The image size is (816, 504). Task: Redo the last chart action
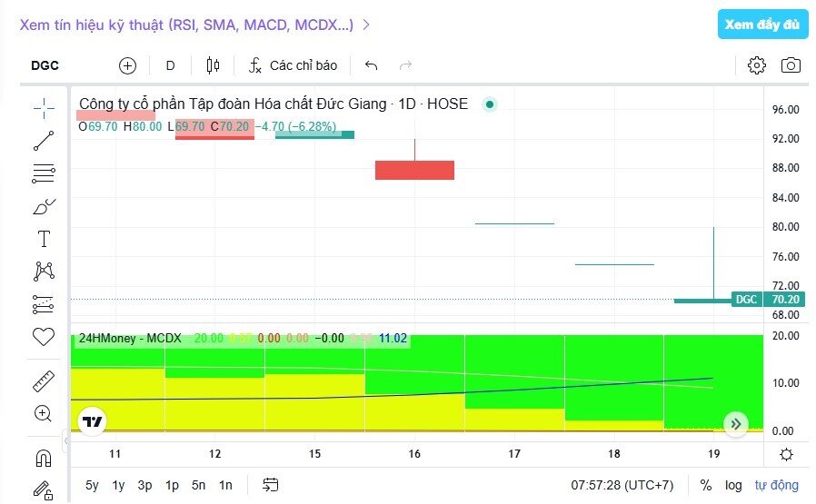click(405, 65)
